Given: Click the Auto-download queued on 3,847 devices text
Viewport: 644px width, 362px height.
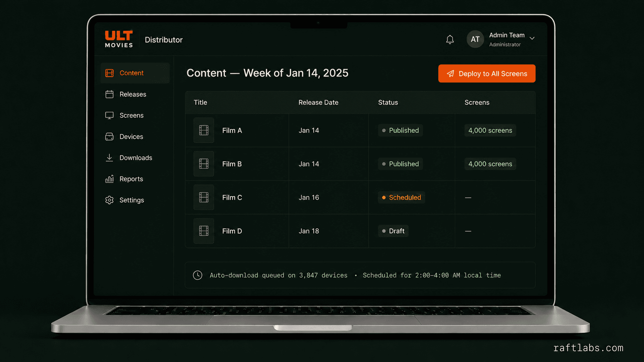Looking at the screenshot, I should pyautogui.click(x=278, y=275).
